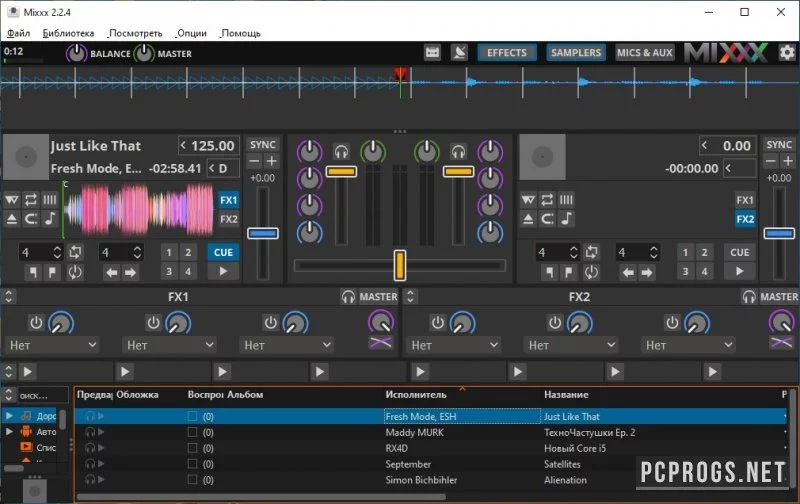Toggle FX2 assignment on right deck
The width and height of the screenshot is (800, 504).
point(745,219)
